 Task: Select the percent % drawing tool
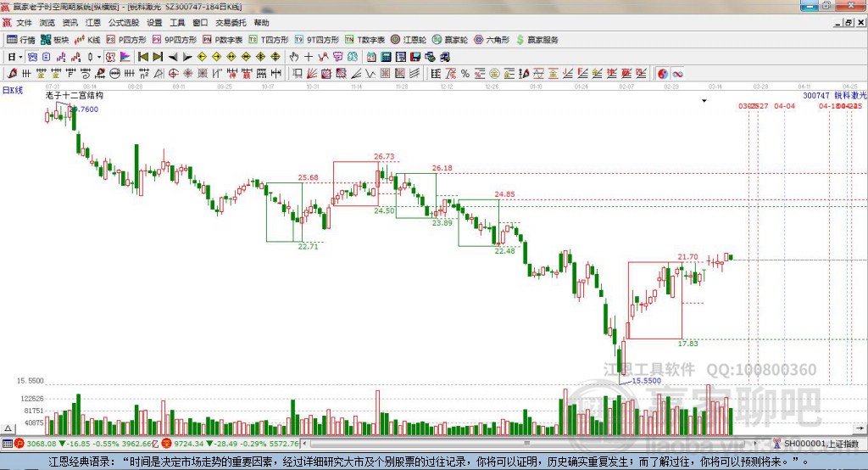pyautogui.click(x=465, y=73)
